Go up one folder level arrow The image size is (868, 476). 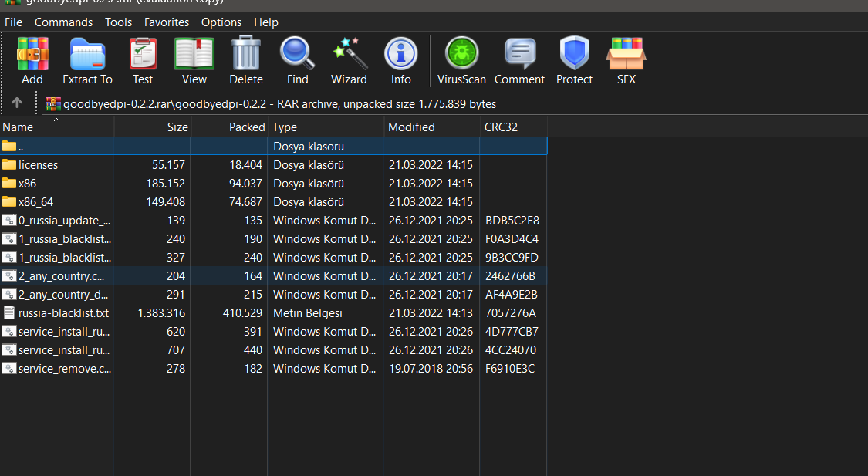17,103
